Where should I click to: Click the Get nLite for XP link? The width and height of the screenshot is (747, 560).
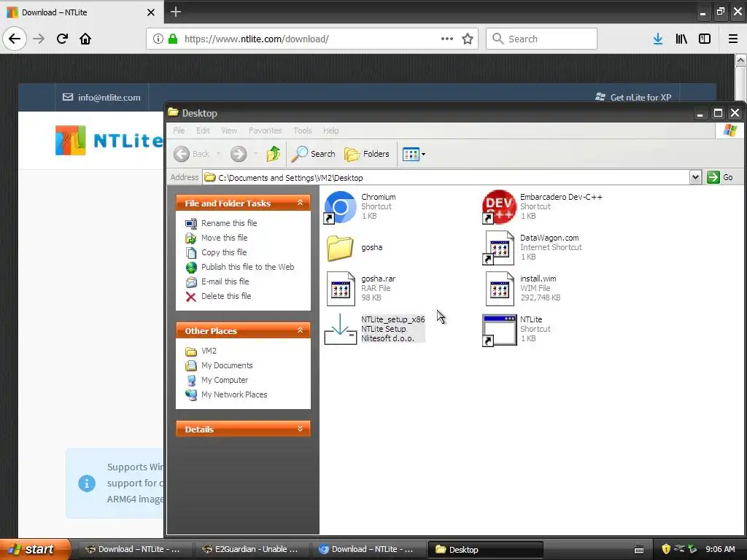pyautogui.click(x=633, y=97)
